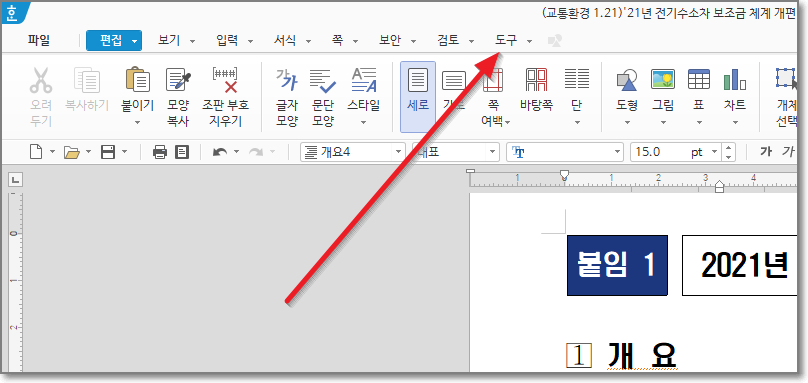This screenshot has width=808, height=383.
Task: Click the Save floppy disk icon
Action: coord(108,152)
